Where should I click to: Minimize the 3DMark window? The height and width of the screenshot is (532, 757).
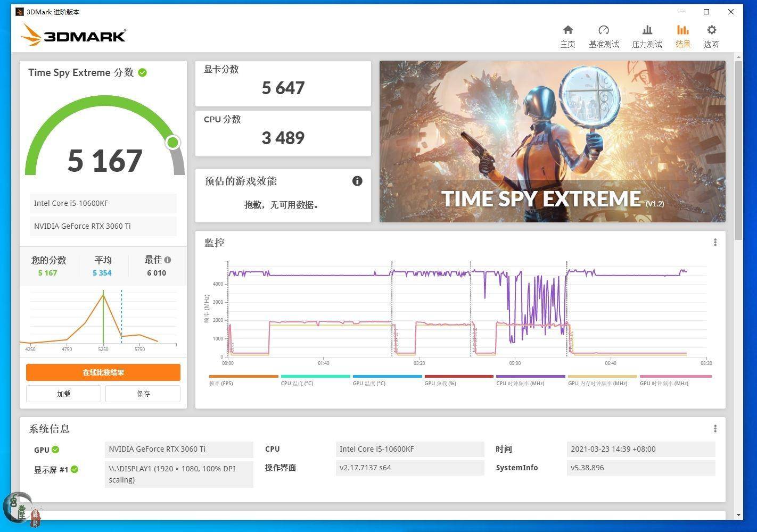(682, 12)
